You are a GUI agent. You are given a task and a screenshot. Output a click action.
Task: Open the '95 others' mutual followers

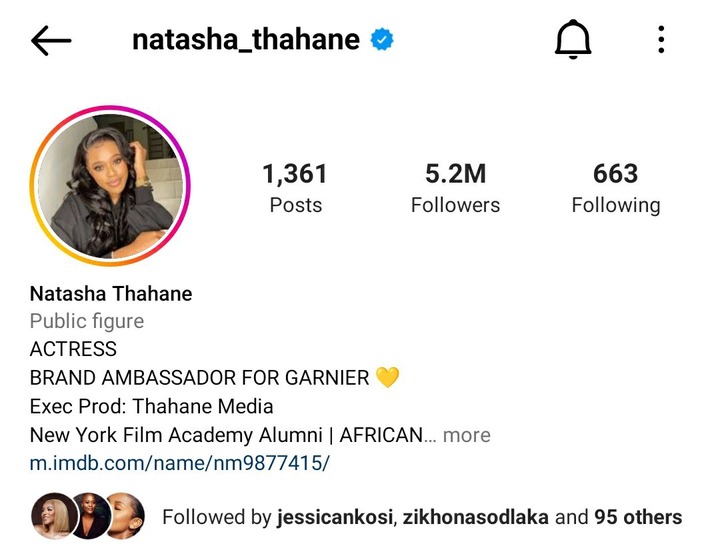[x=638, y=517]
